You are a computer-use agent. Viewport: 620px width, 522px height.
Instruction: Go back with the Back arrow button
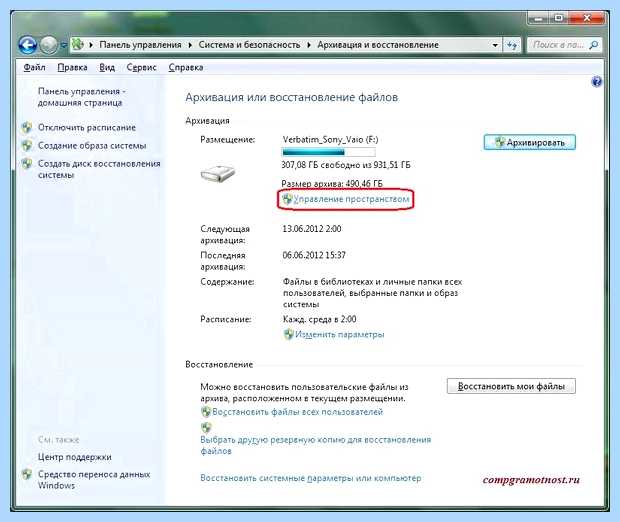[27, 45]
